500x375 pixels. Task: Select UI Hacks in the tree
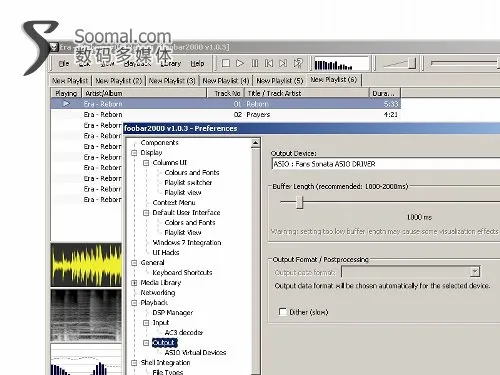[166, 253]
